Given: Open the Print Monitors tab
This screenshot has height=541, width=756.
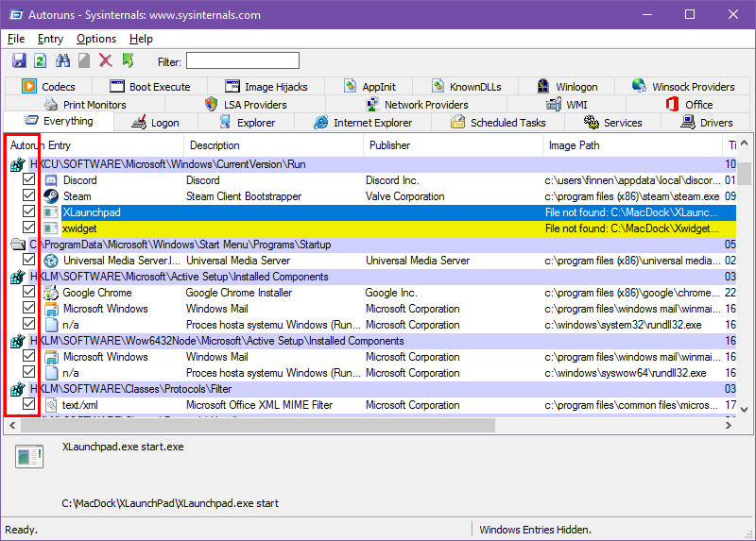Looking at the screenshot, I should click(x=85, y=105).
